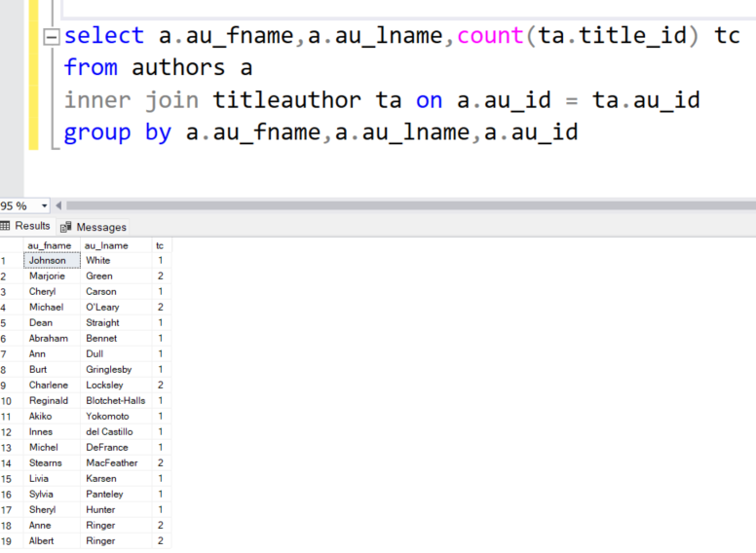
Task: Select the Gringlesby cell
Action: click(116, 369)
